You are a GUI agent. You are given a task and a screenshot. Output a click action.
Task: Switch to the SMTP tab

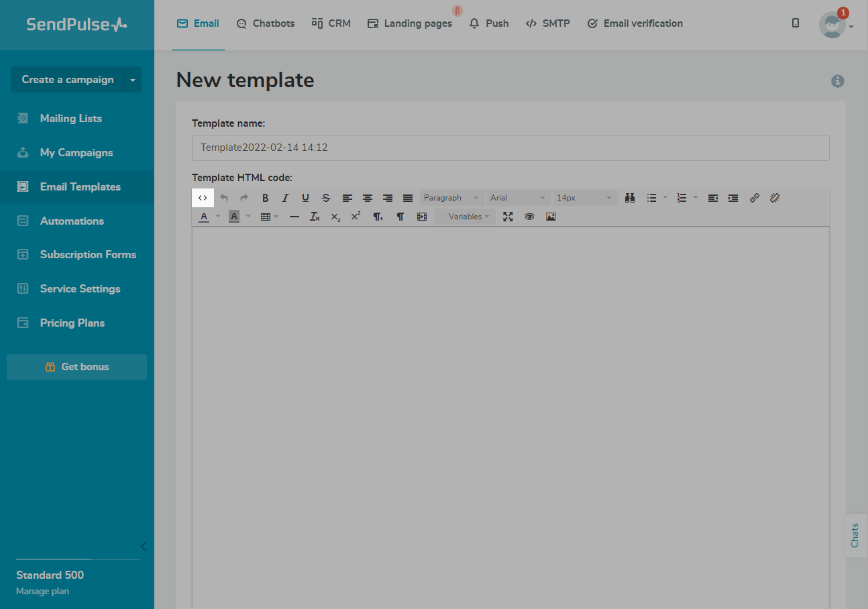[548, 23]
